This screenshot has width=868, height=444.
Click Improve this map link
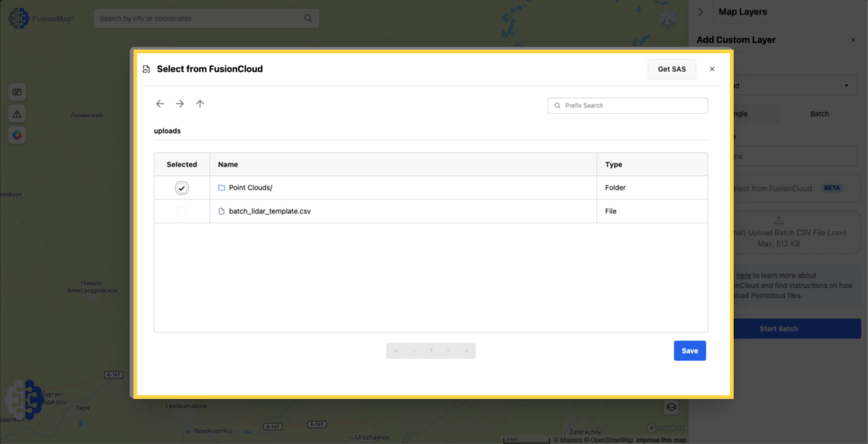[661, 440]
